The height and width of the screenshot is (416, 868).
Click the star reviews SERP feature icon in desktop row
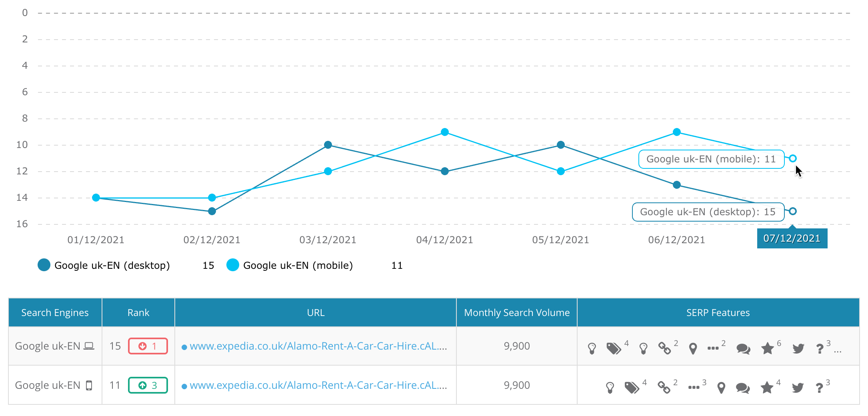click(767, 348)
